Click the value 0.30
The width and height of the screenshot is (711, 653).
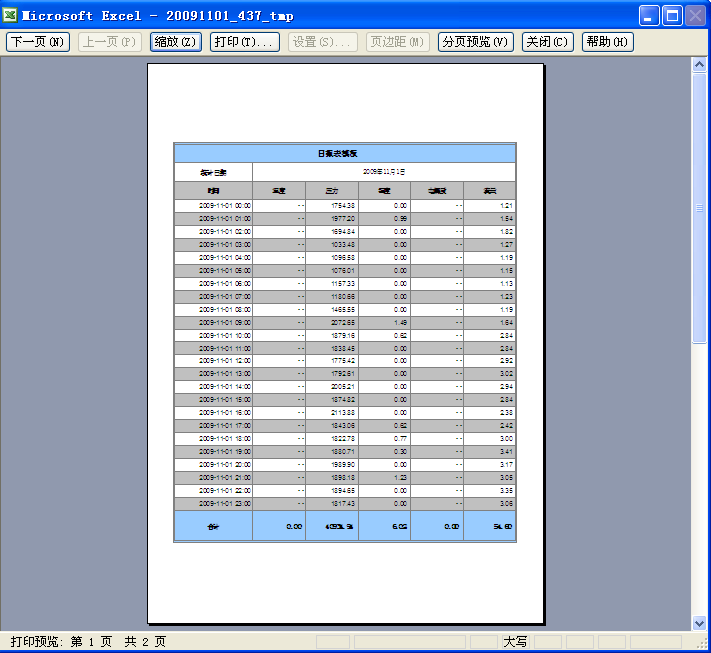[400, 452]
